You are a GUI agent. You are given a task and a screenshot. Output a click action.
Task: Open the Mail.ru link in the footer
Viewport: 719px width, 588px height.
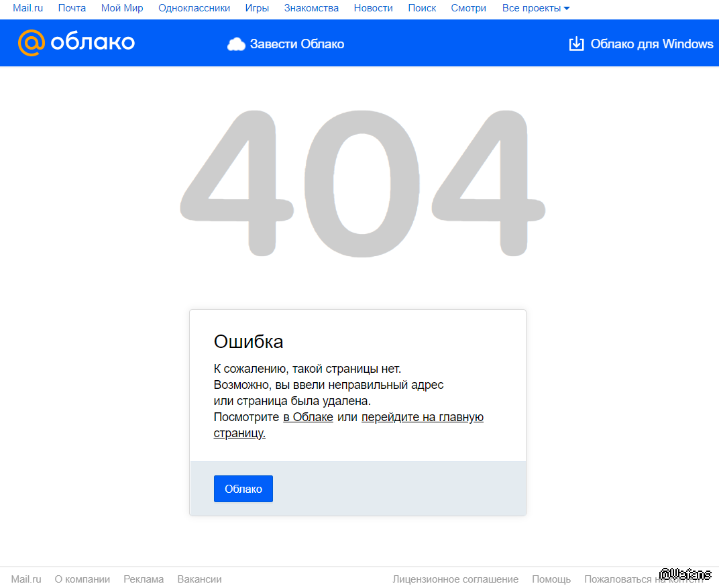click(x=26, y=579)
